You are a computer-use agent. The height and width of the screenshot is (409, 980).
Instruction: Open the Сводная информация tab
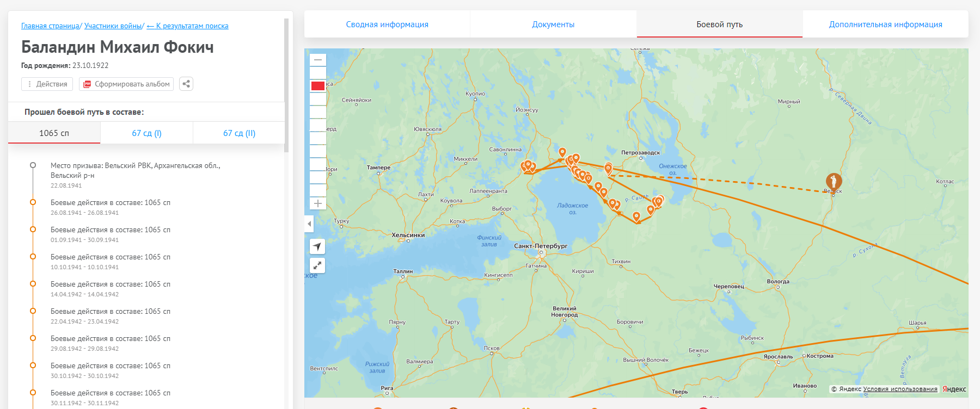pos(387,24)
